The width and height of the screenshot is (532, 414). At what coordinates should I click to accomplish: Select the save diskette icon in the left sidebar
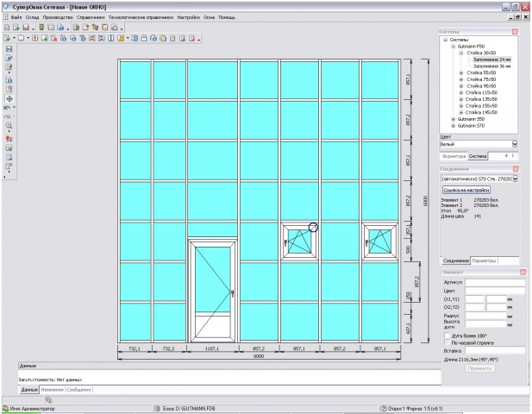coord(9,49)
